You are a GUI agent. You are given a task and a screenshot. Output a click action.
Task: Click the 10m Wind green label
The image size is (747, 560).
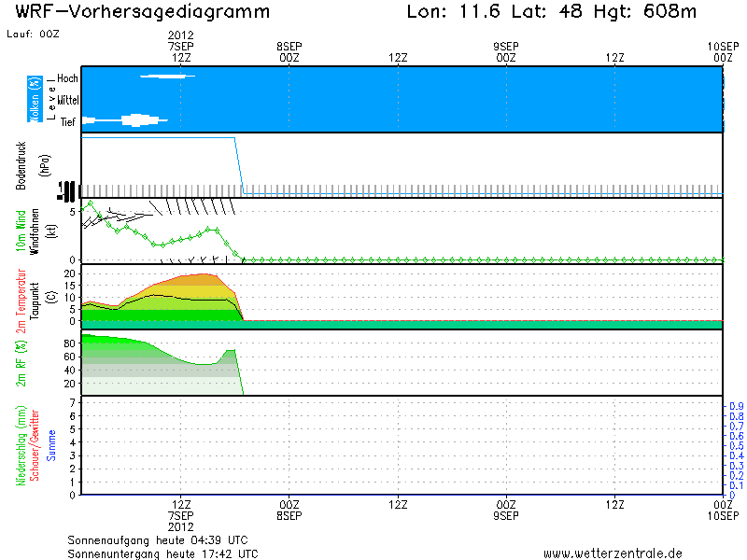21,231
